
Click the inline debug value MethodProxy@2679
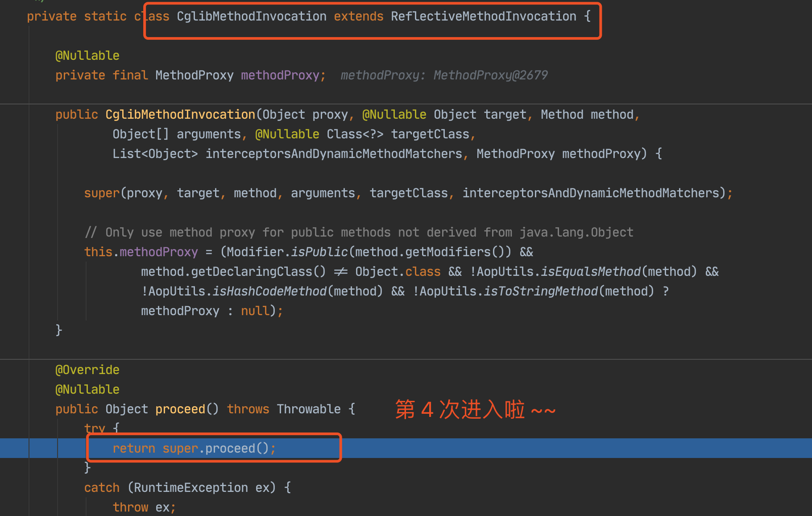(490, 75)
